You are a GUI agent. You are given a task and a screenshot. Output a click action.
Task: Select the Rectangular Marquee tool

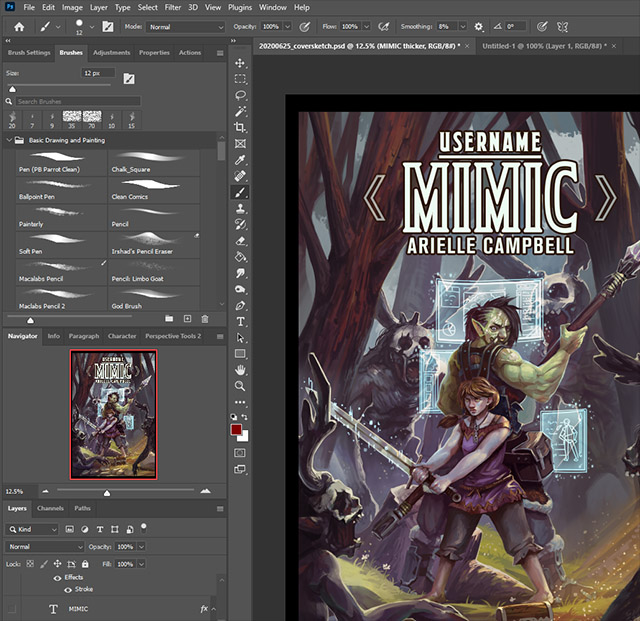click(240, 79)
